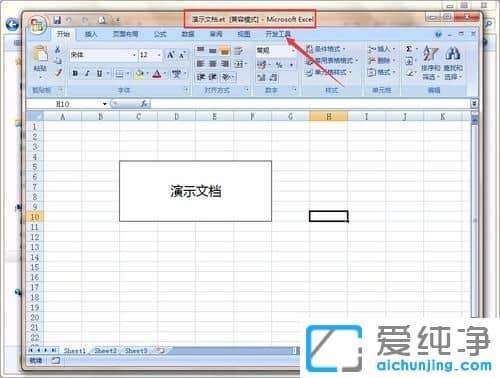Click the Name Box showing H10
The height and width of the screenshot is (378, 500).
click(x=63, y=104)
